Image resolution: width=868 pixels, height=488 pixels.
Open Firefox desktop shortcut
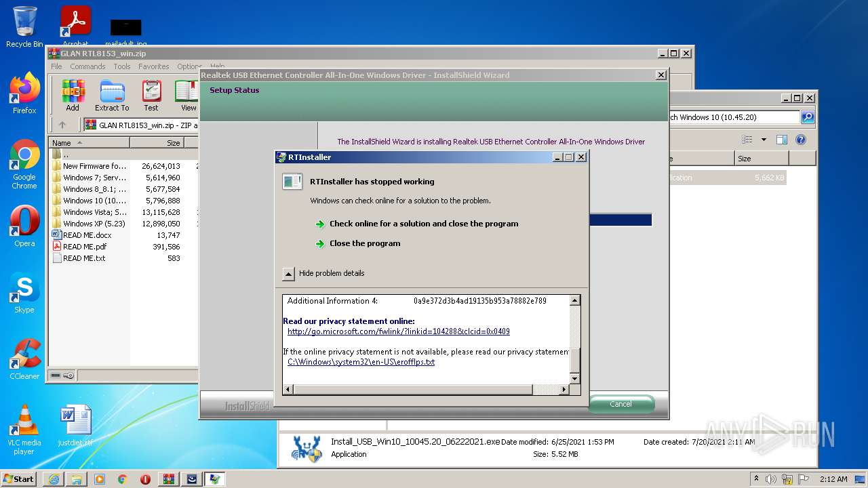(x=24, y=94)
